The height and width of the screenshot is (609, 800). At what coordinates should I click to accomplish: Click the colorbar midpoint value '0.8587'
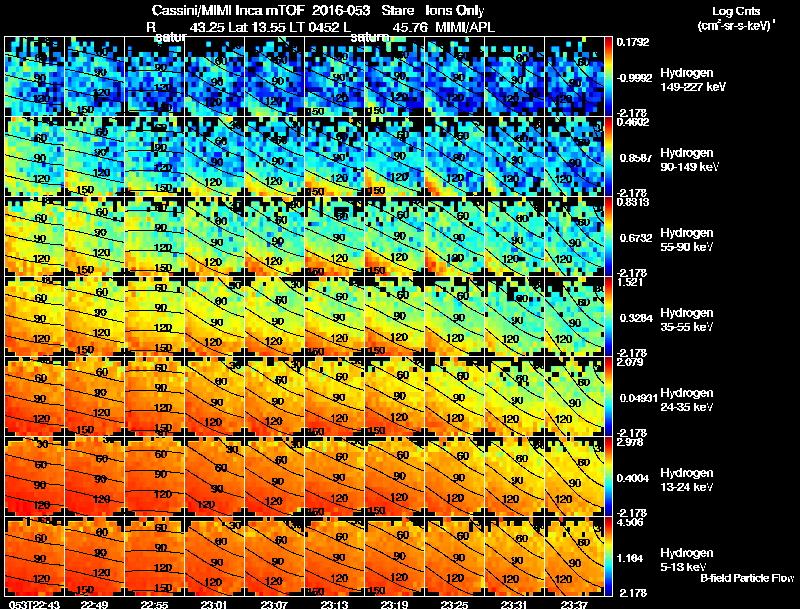click(x=636, y=158)
